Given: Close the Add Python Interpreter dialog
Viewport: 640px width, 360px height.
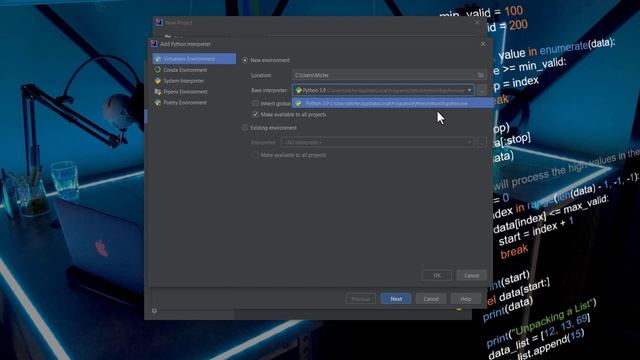Looking at the screenshot, I should pyautogui.click(x=483, y=44).
